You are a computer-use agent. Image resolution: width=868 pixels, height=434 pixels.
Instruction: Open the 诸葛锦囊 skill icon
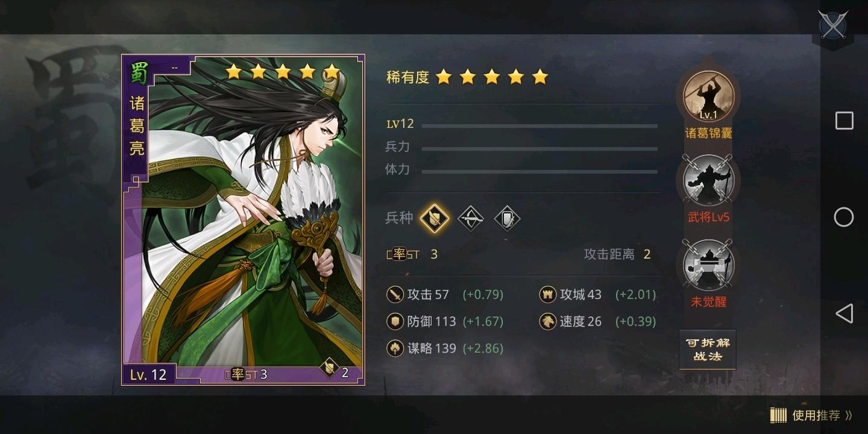coord(708,96)
